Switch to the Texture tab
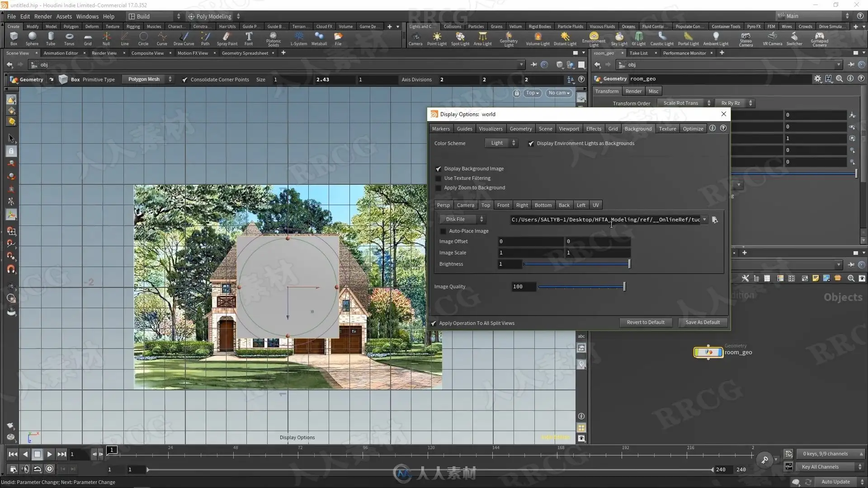 [667, 129]
